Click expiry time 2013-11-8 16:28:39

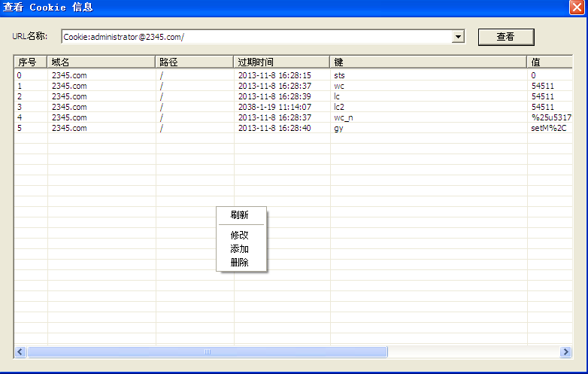click(274, 96)
